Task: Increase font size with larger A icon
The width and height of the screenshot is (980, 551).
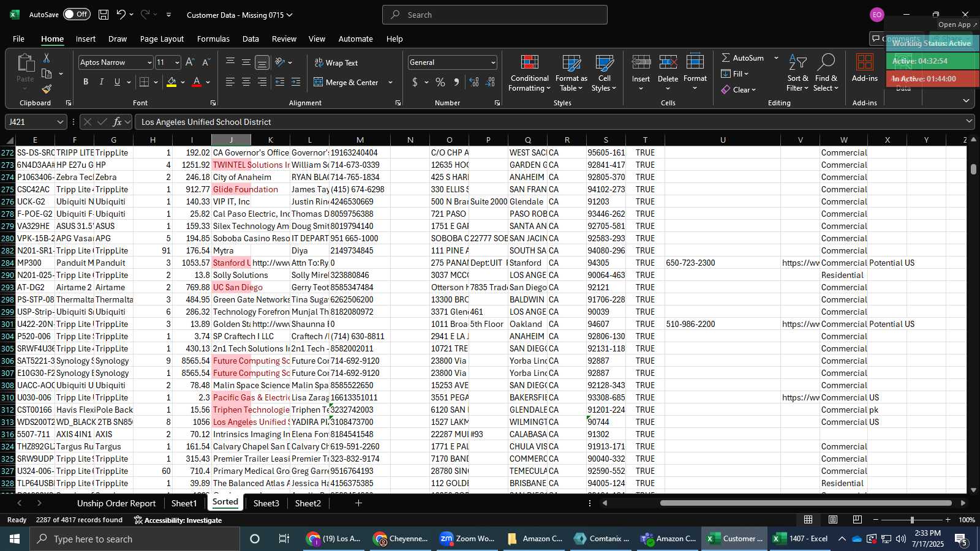Action: [x=190, y=62]
